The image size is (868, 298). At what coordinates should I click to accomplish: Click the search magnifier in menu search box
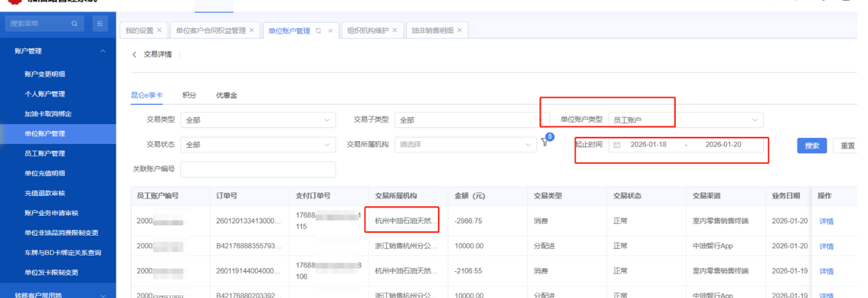(74, 24)
